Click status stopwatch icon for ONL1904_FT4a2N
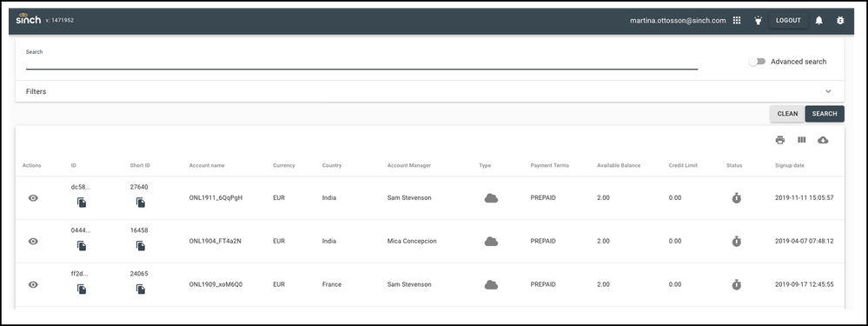Screen dimensions: 868x326 [x=736, y=242]
